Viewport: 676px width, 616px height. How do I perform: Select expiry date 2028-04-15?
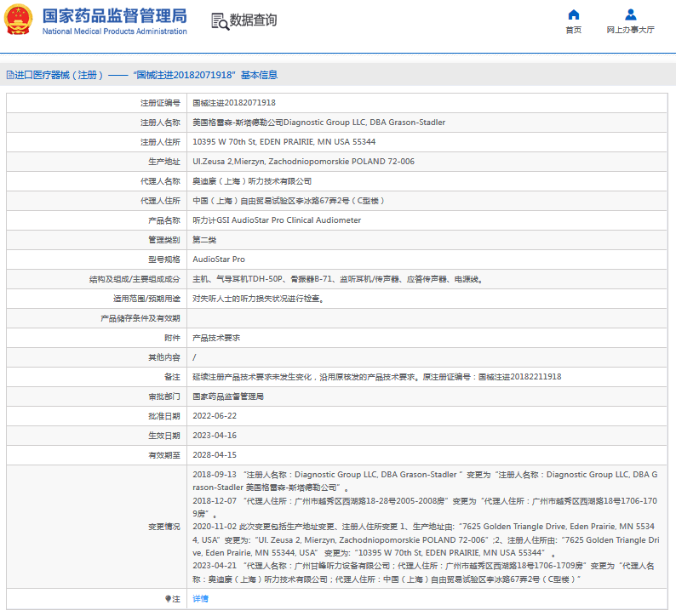click(215, 455)
